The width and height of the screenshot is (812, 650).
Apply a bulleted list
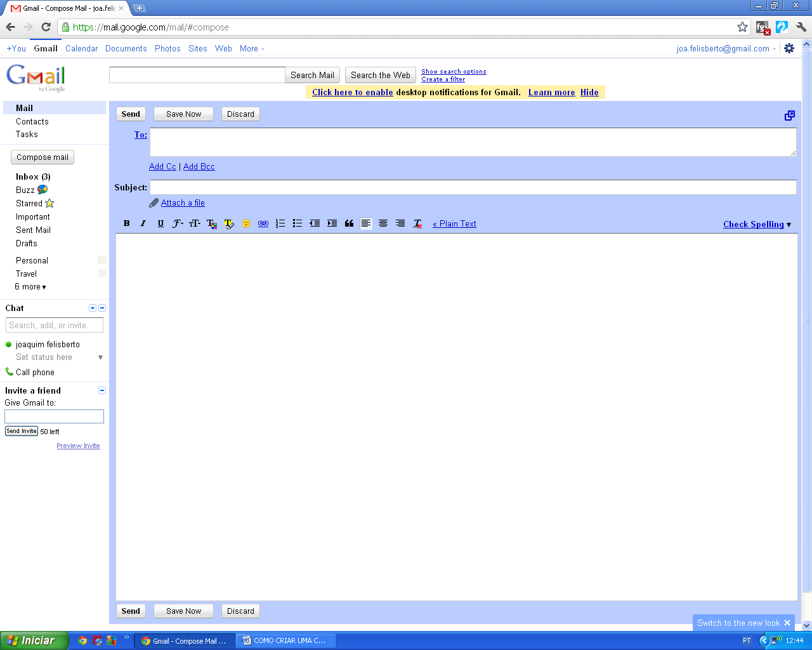pos(298,223)
